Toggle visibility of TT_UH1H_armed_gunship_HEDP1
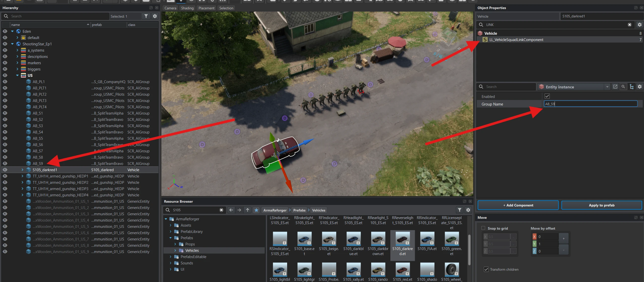Image resolution: width=644 pixels, height=282 pixels. point(5,176)
